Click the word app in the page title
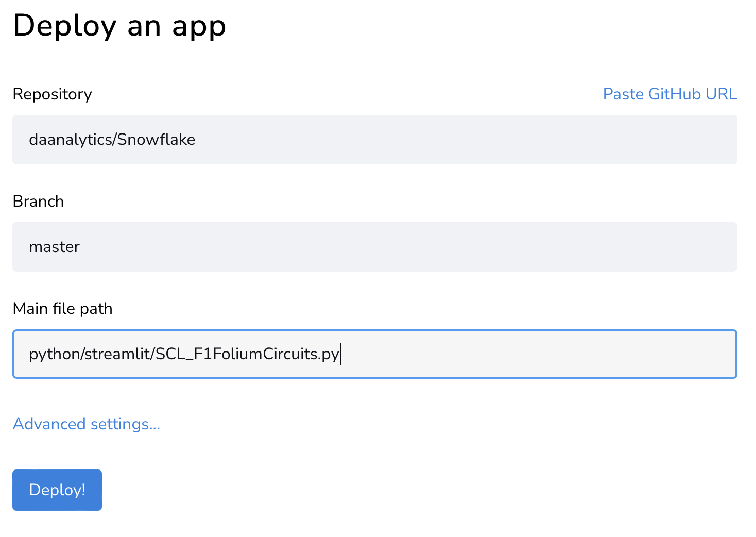The height and width of the screenshot is (537, 756). pyautogui.click(x=199, y=27)
